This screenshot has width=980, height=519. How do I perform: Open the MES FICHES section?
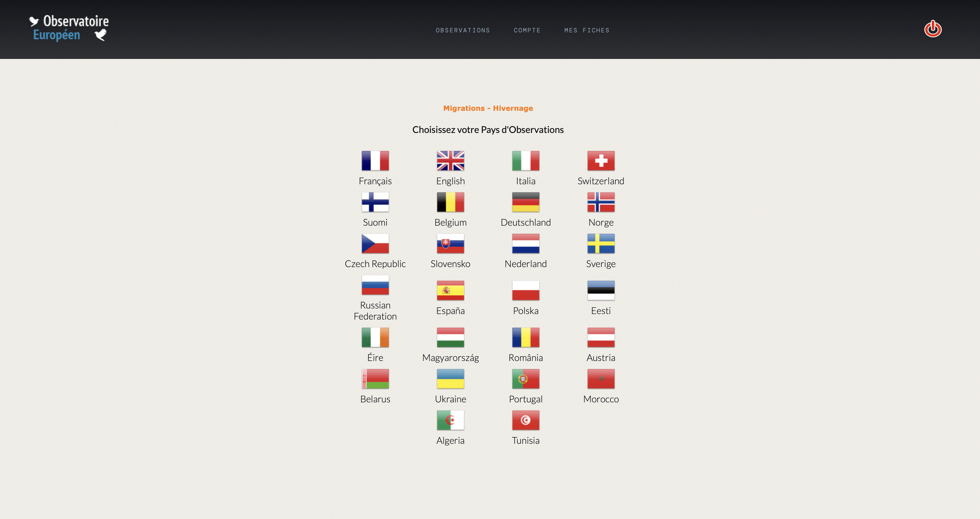click(587, 30)
